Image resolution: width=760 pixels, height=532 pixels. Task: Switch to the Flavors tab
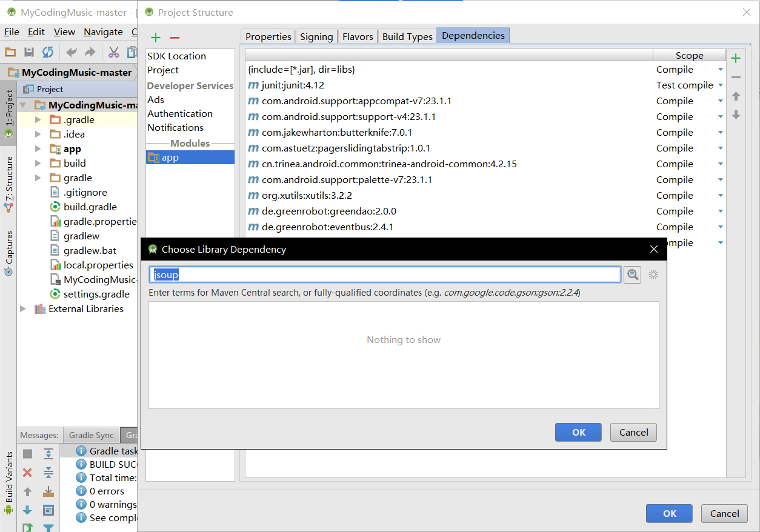pos(358,36)
